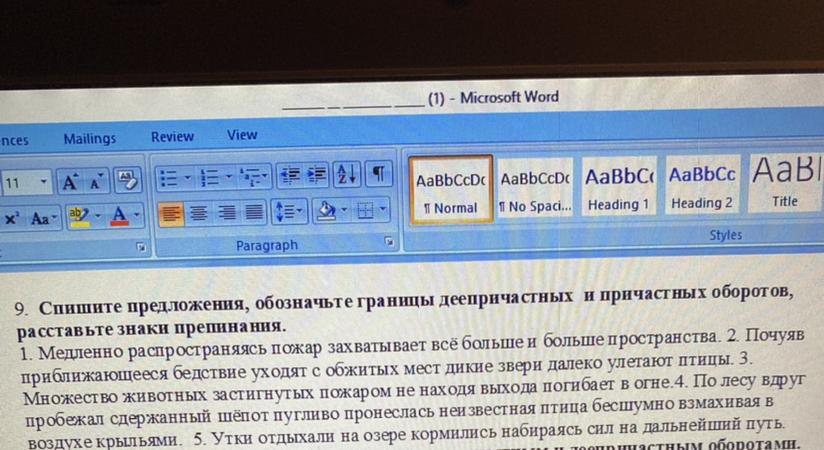The image size is (824, 450).
Task: Click the Microsoft Word title bar
Action: point(420,99)
